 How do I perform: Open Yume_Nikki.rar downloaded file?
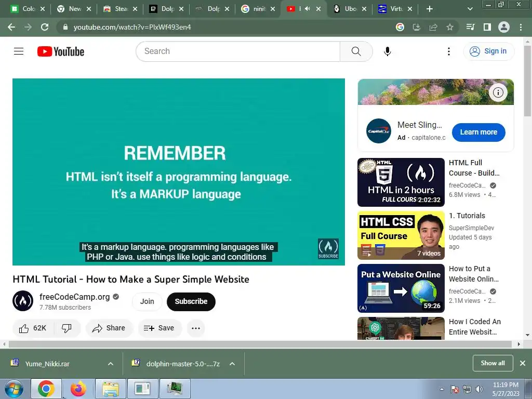tap(47, 364)
